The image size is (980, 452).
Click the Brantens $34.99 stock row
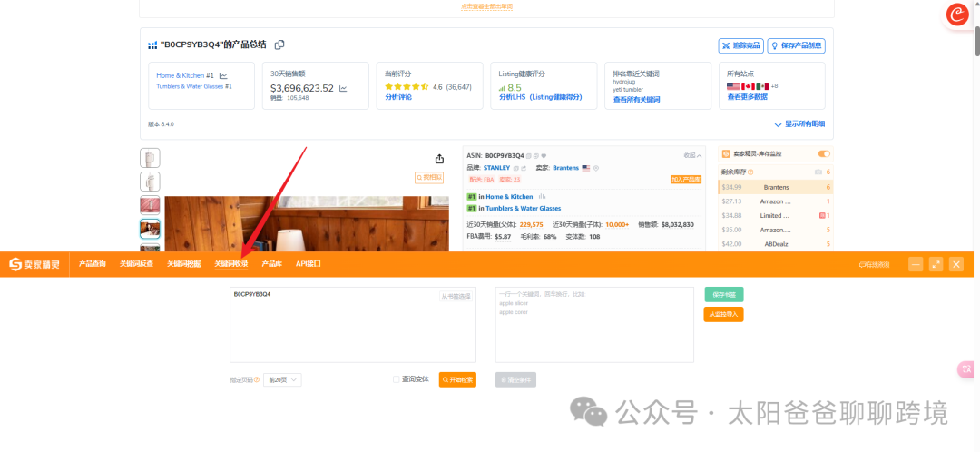776,187
